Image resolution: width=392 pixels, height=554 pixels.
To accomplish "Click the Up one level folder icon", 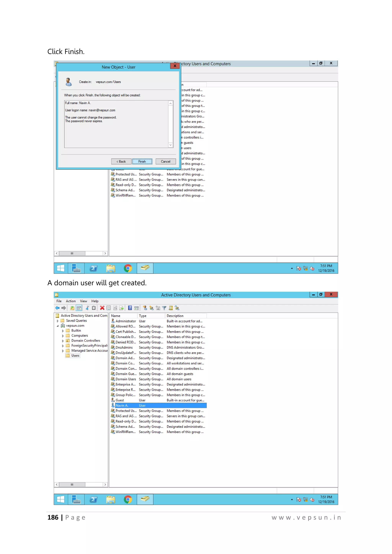I will tap(72, 308).
